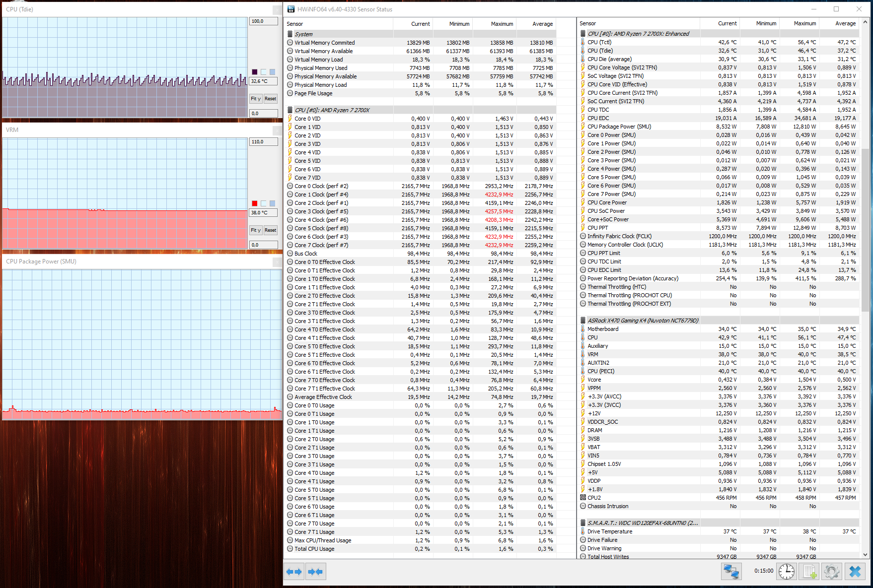Collapse the AMD Ryzen 7 2700X sensor group
This screenshot has width=873, height=588.
(x=290, y=110)
